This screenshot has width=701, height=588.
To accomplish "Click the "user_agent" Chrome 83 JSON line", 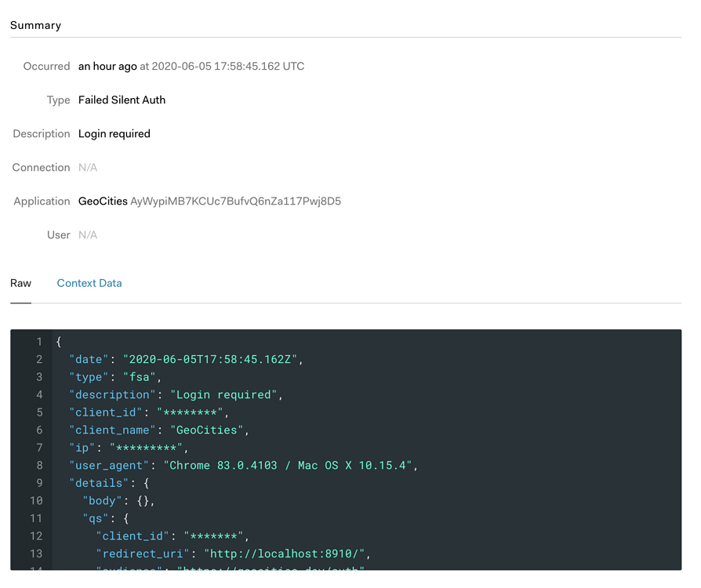I will pyautogui.click(x=243, y=466).
